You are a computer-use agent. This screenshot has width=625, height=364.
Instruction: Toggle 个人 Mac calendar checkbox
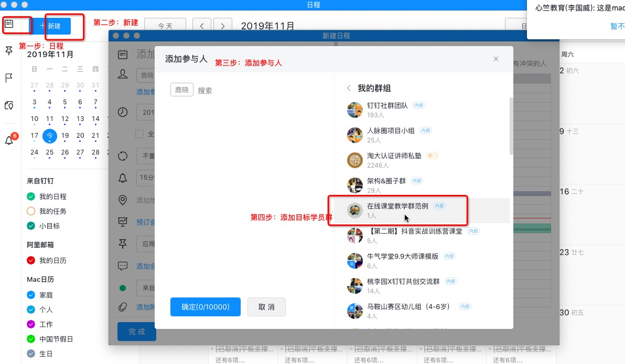(31, 310)
